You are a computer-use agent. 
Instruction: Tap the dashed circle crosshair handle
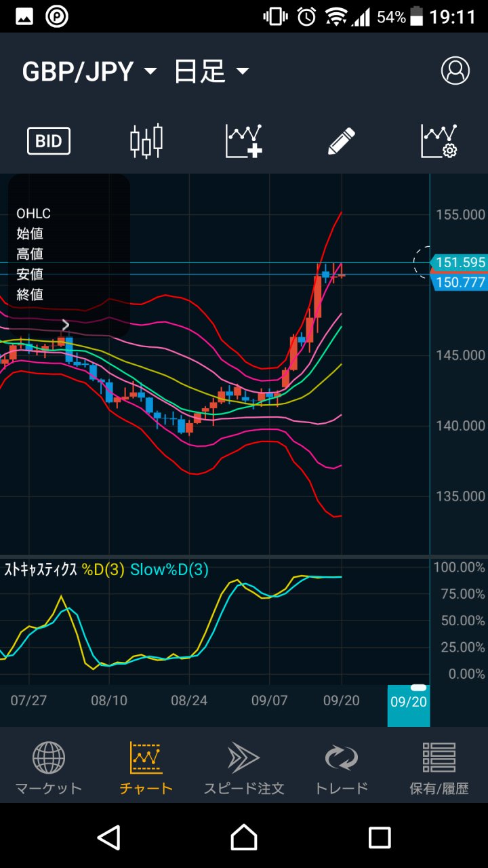point(422,262)
